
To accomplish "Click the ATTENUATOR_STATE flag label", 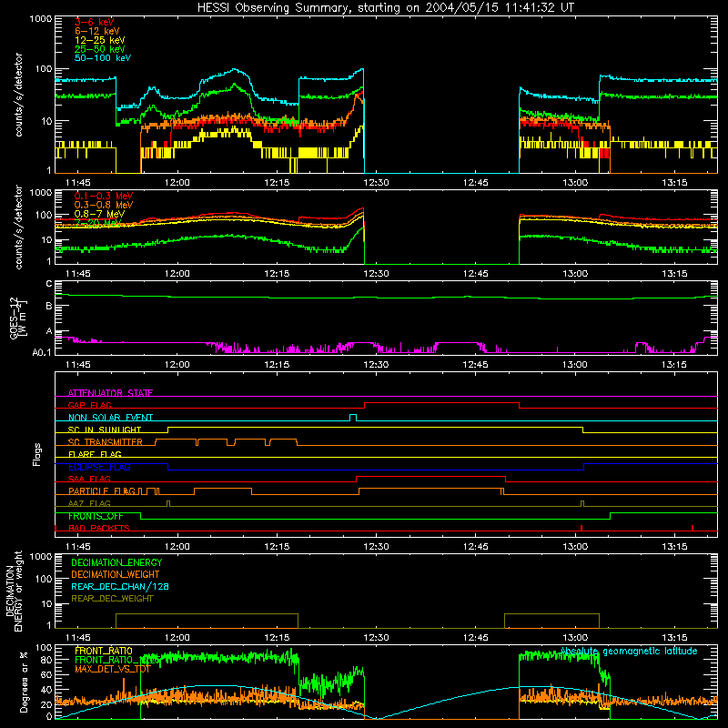I will (110, 393).
